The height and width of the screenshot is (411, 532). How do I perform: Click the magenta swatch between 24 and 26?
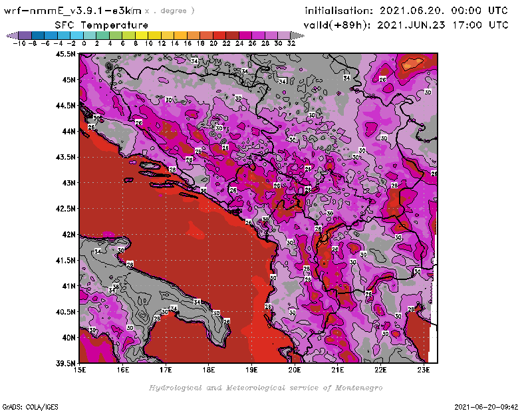[x=245, y=35]
